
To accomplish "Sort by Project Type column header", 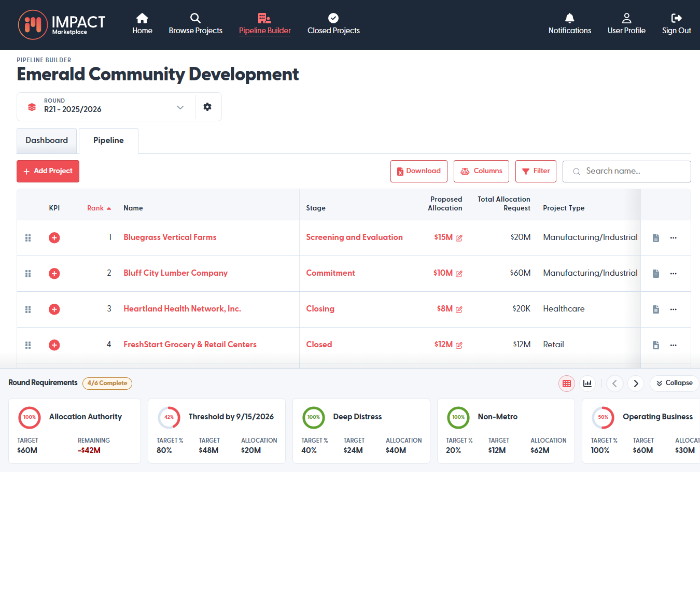I will (564, 208).
